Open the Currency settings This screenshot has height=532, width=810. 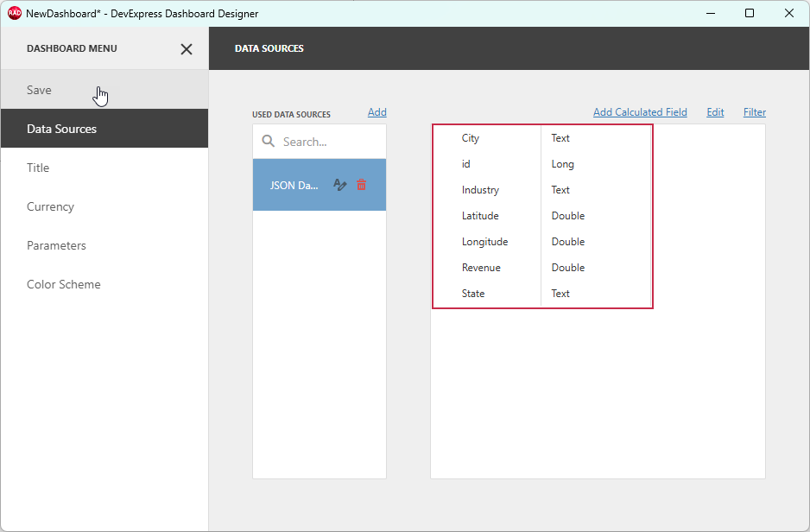(50, 206)
